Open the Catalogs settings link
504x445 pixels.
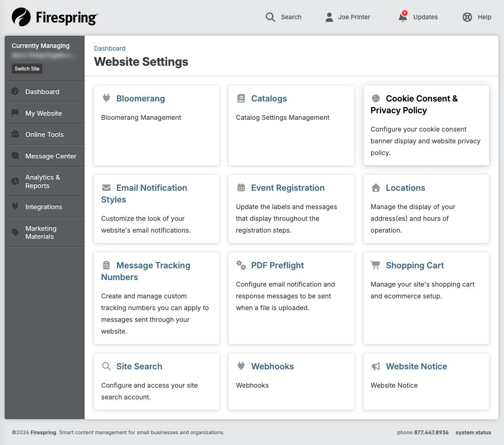pos(269,98)
